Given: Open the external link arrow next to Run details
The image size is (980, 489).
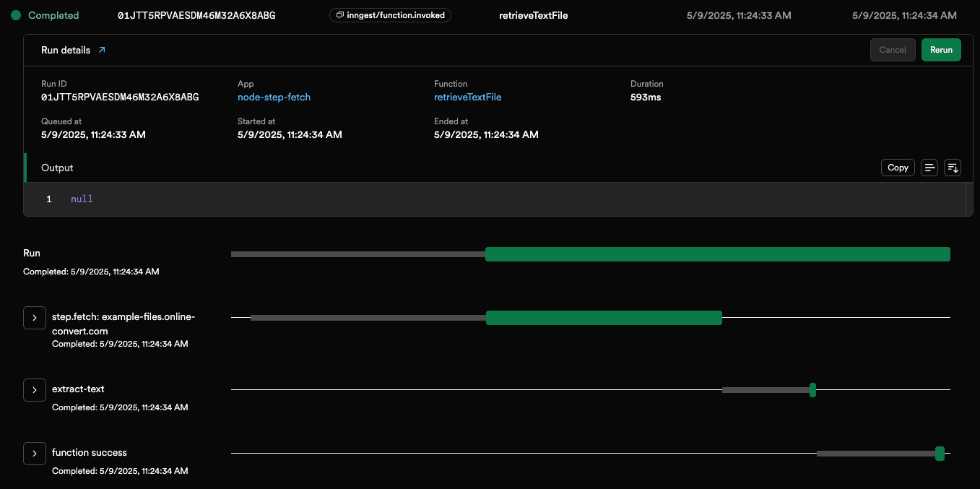Looking at the screenshot, I should (100, 50).
